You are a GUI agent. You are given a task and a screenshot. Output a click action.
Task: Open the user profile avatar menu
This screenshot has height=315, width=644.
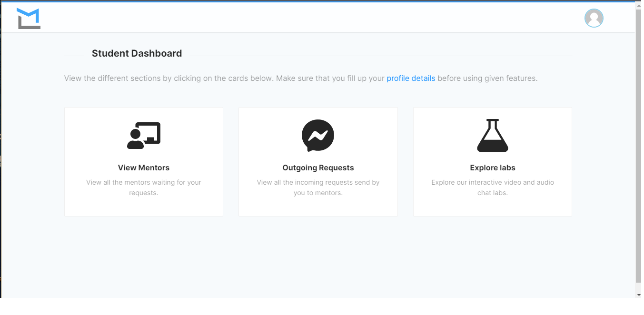coord(594,18)
